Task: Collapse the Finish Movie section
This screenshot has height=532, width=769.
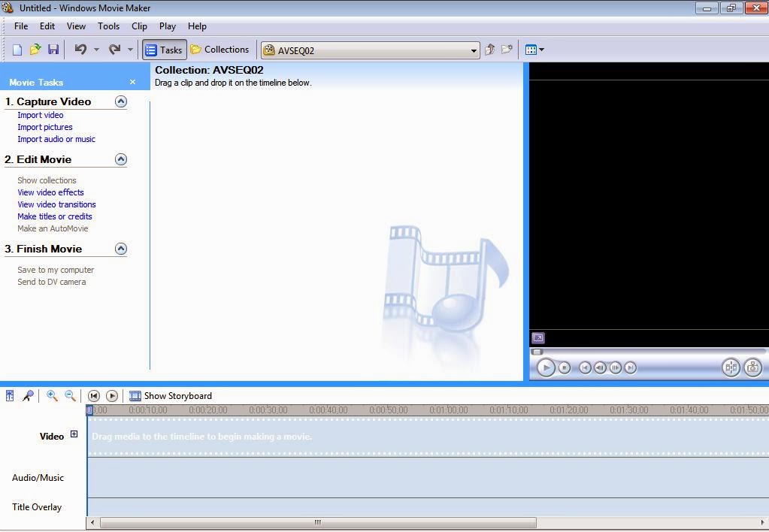Action: tap(120, 249)
